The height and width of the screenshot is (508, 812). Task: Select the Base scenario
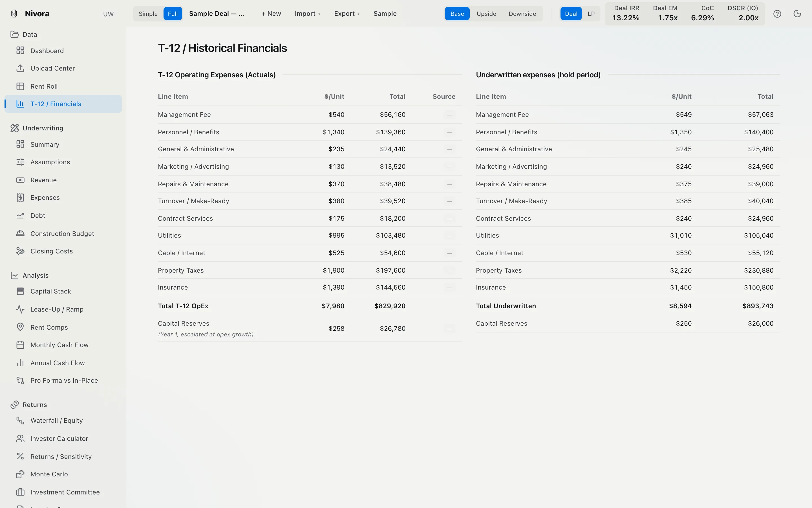point(457,14)
